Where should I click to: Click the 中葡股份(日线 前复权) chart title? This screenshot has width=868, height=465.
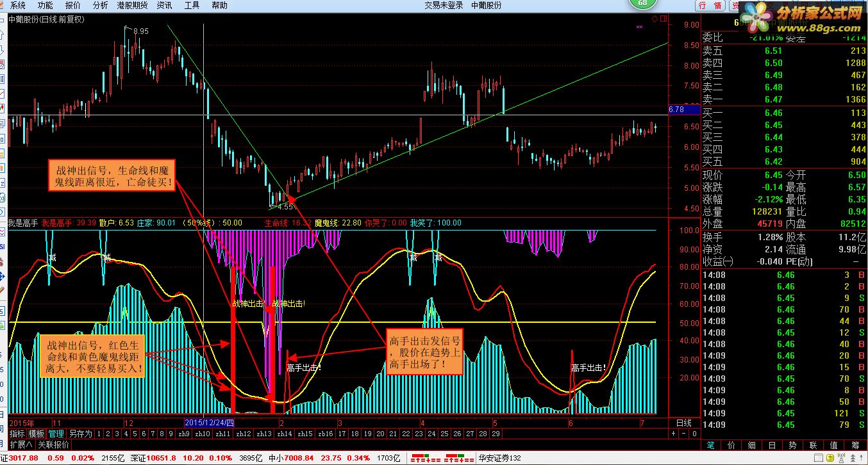tap(46, 19)
